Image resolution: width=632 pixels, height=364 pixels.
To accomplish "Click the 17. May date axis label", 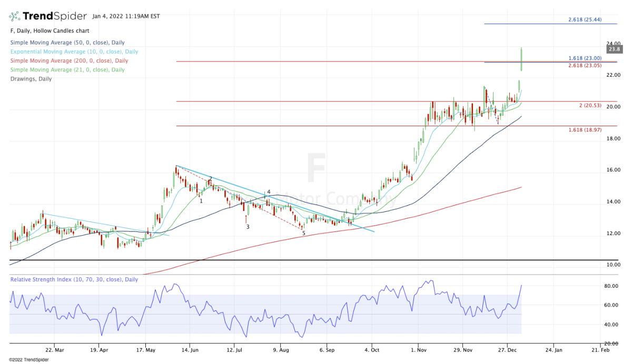I will click(x=147, y=349).
